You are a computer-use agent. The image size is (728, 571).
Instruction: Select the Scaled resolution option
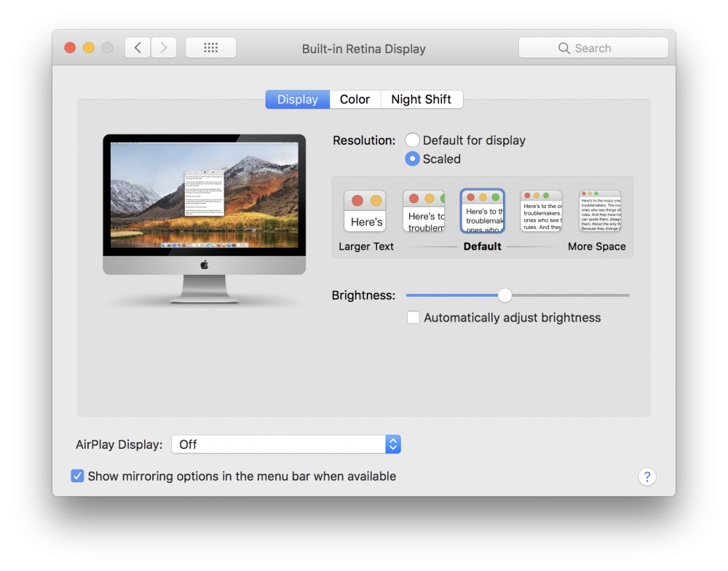pyautogui.click(x=412, y=159)
